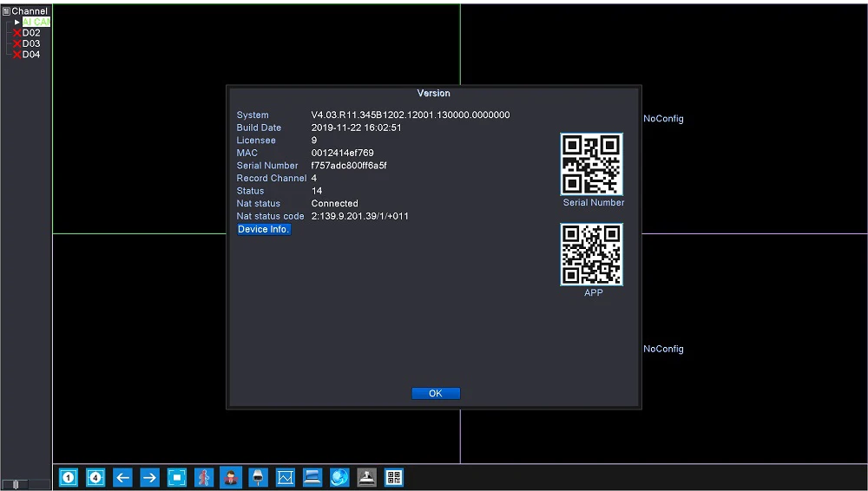This screenshot has width=868, height=491.
Task: Click the lower NoConfig text
Action: click(663, 350)
